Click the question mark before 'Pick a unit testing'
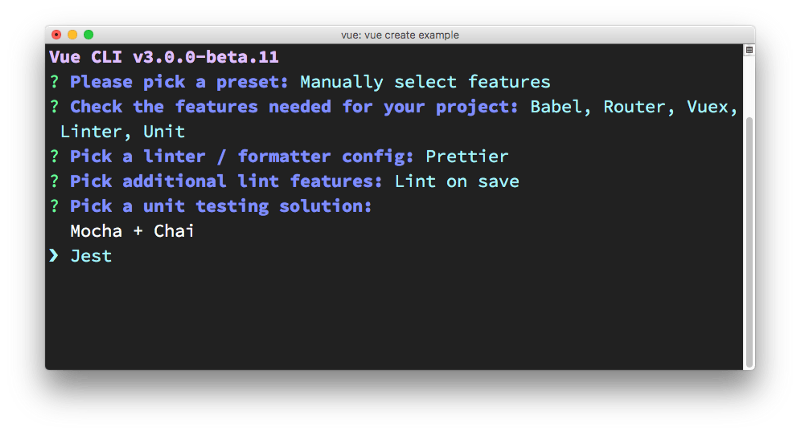The width and height of the screenshot is (800, 434). [55, 206]
